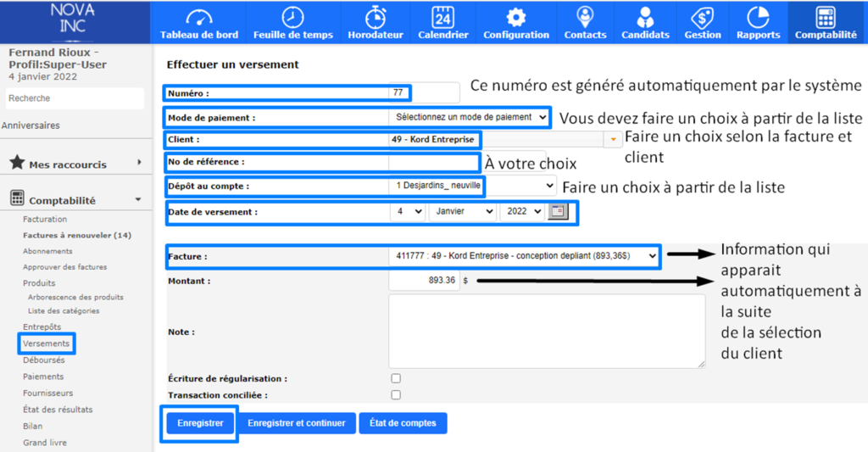Open the Tableau de bord dashboard icon
Image resolution: width=868 pixels, height=452 pixels.
[199, 17]
